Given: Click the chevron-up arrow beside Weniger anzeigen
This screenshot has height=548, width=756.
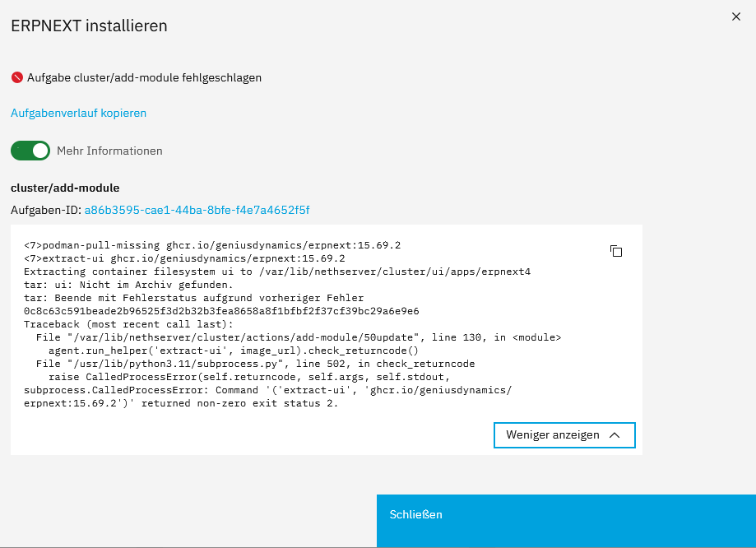Looking at the screenshot, I should [x=615, y=435].
